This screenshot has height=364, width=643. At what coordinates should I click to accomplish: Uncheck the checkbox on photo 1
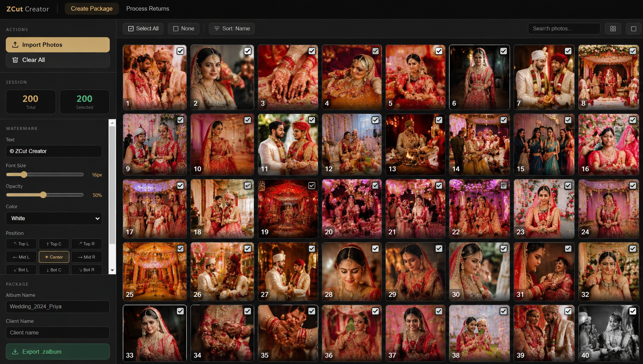click(x=180, y=51)
